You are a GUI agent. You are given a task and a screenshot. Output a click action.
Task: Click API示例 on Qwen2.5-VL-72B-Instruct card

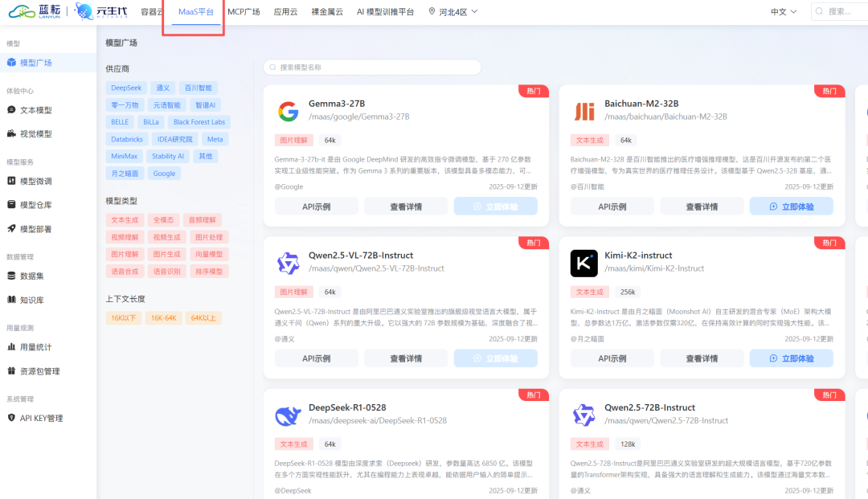click(316, 358)
